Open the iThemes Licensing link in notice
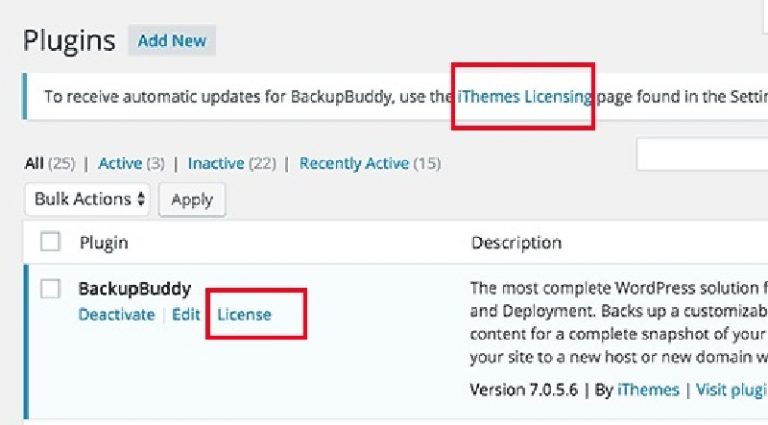 (524, 96)
